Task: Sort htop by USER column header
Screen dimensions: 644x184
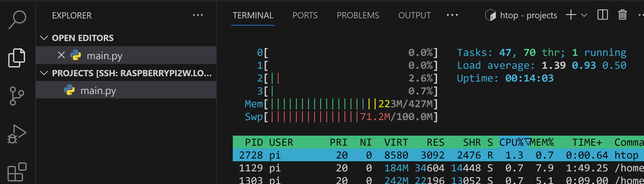Action: click(x=281, y=142)
